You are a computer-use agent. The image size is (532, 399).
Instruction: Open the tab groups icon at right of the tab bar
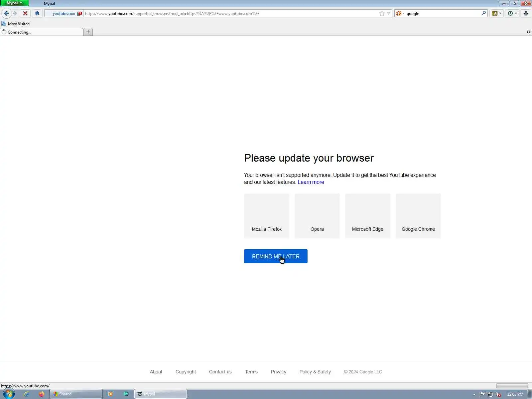point(528,32)
